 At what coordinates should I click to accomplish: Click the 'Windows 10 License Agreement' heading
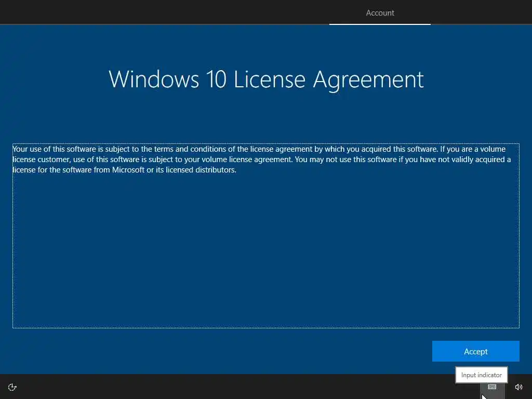point(266,79)
